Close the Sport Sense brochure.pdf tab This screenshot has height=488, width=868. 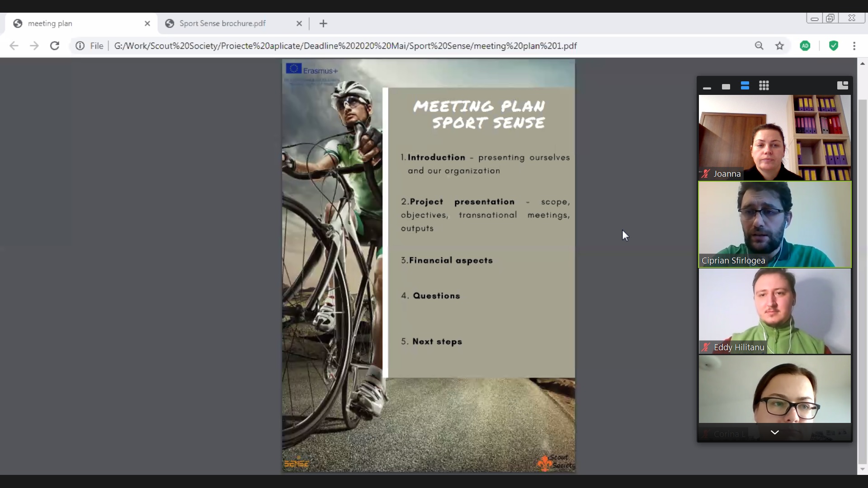point(299,23)
